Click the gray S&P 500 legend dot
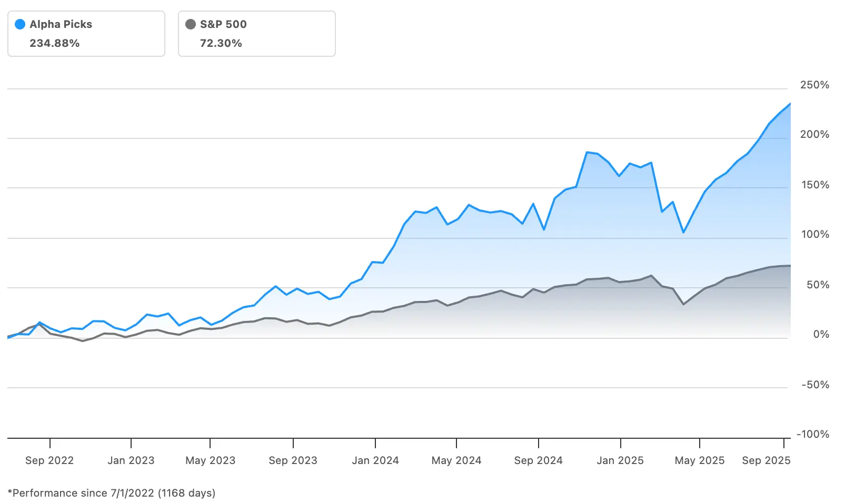The image size is (855, 504). 191,24
